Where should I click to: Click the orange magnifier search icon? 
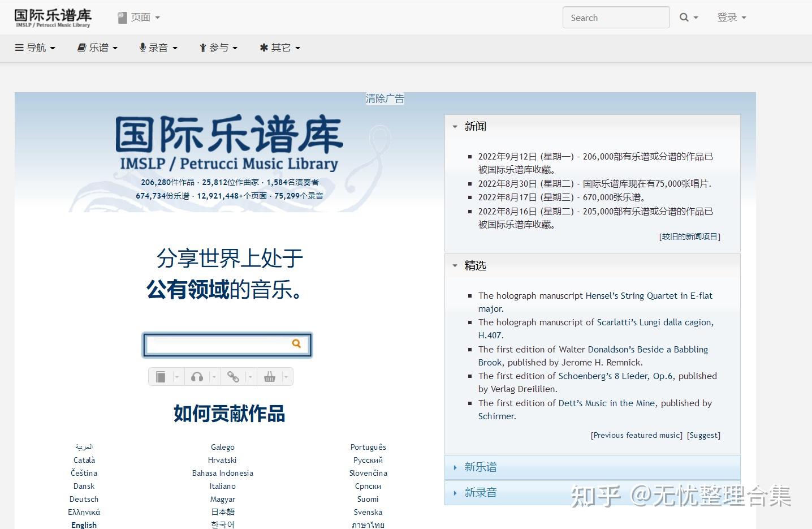click(x=296, y=343)
